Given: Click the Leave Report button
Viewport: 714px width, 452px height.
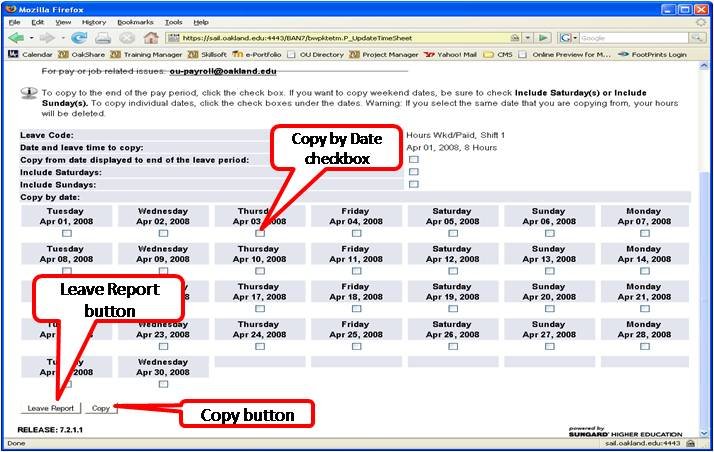Looking at the screenshot, I should pyautogui.click(x=50, y=408).
